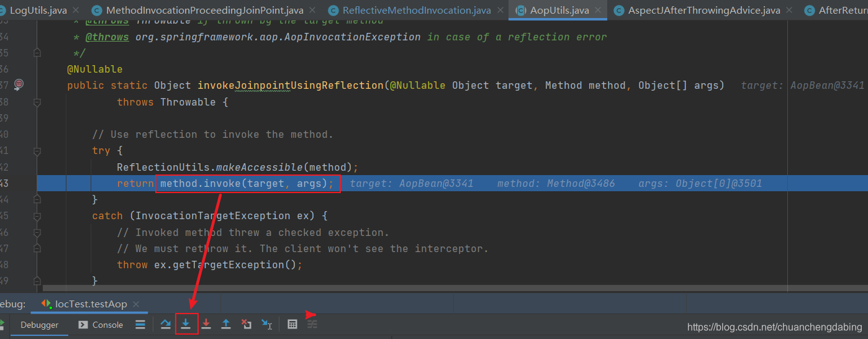The image size is (868, 339).
Task: Close the IocTest.testAop debug session tab
Action: tap(136, 304)
